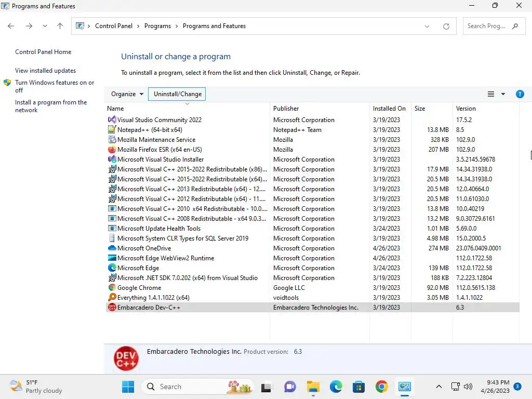Select Microsoft Visual C++ 2010 x64 Redistributable

click(x=312, y=209)
